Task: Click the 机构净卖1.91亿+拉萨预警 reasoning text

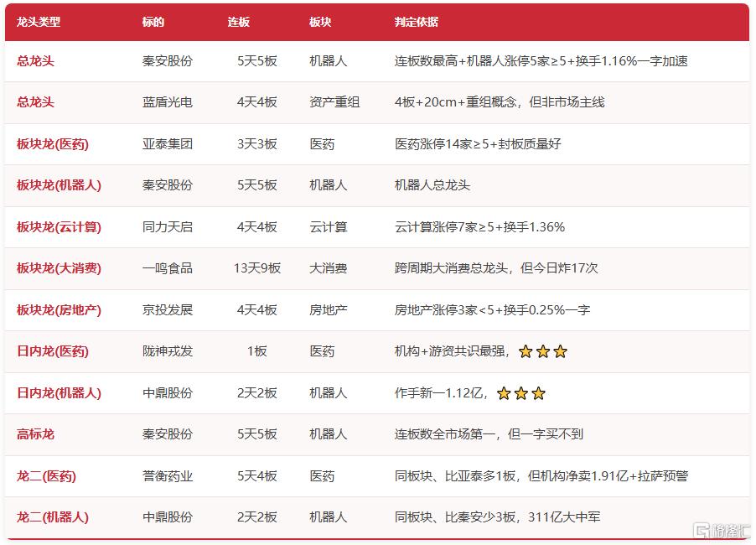Action: point(614,476)
